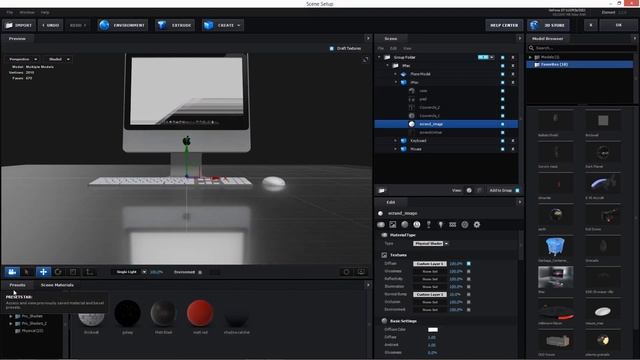Confirm with the OK button
Viewport: 640px width, 360px height.
click(618, 25)
